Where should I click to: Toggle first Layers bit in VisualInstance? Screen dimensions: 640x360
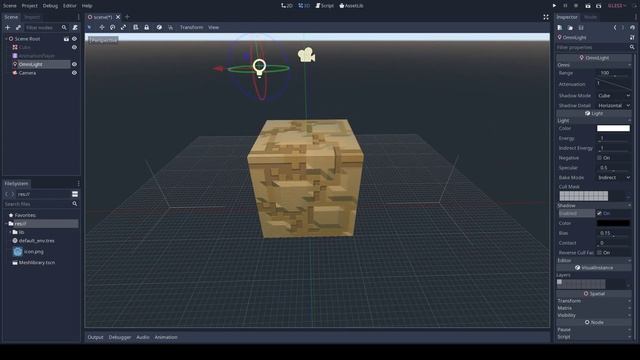(x=559, y=282)
